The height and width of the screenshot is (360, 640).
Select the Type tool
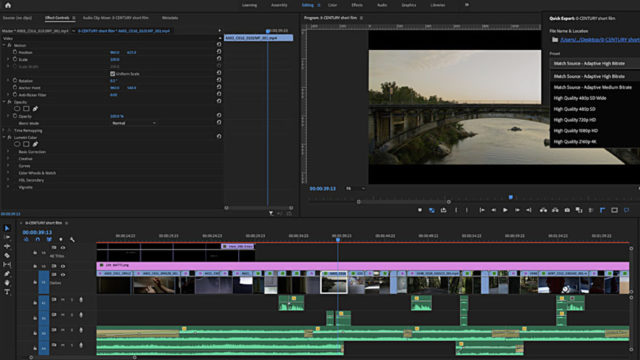tap(7, 292)
